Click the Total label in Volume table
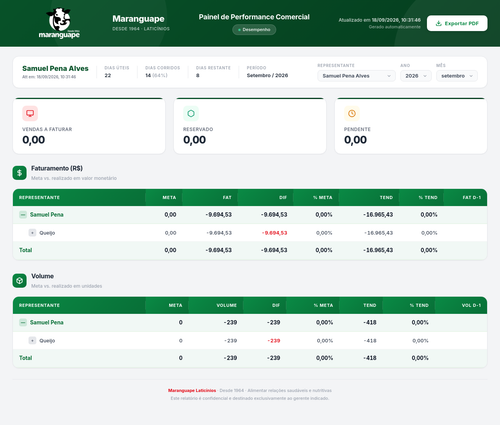Image resolution: width=500 pixels, height=425 pixels. [25, 358]
